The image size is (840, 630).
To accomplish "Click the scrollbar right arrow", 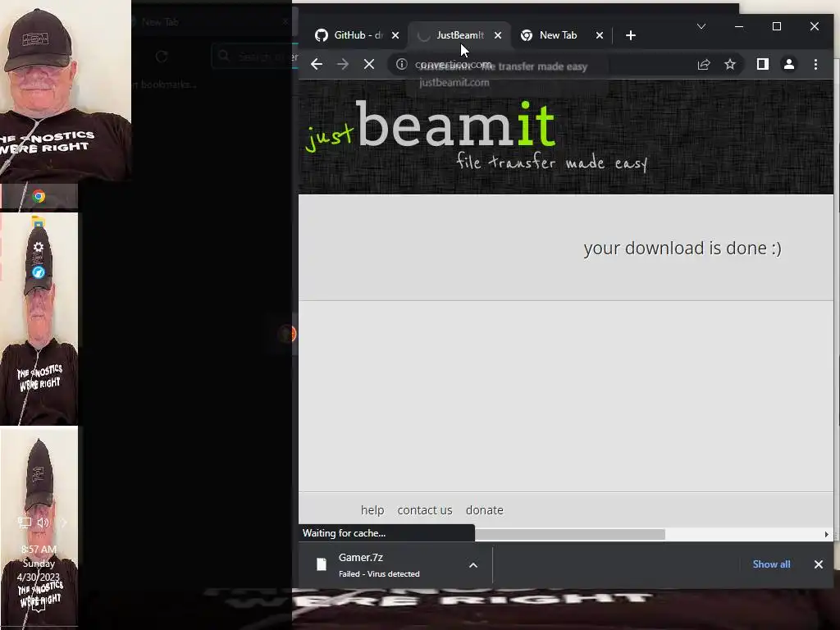I will [827, 535].
